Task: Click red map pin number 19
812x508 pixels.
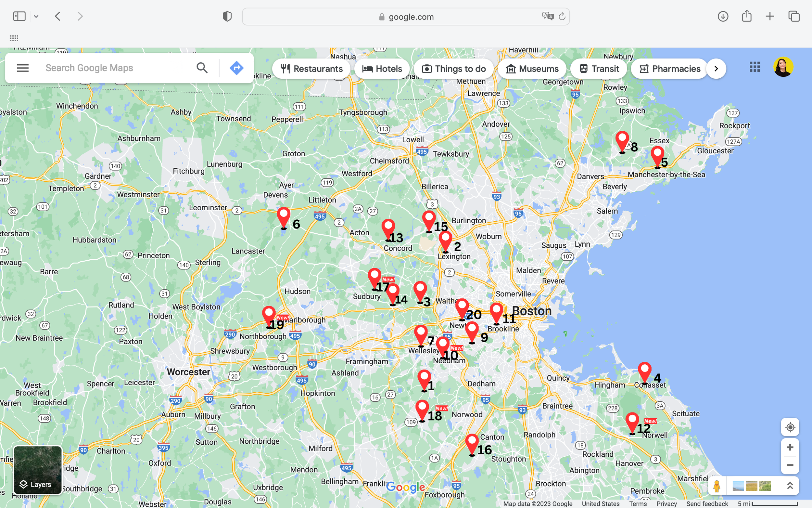Action: pos(269,317)
